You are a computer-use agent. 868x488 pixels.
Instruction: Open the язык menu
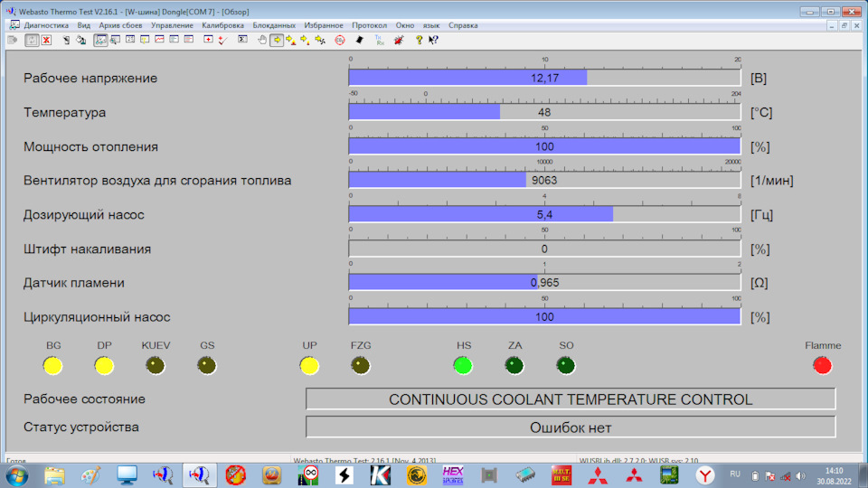click(x=431, y=25)
